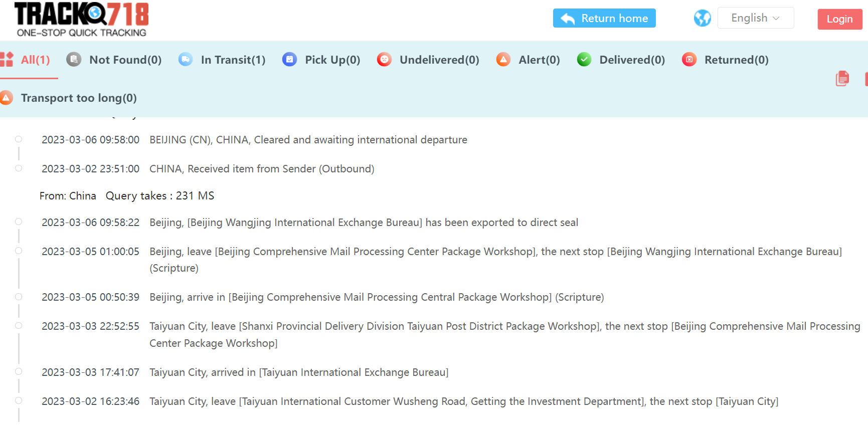The image size is (868, 426).
Task: Click the Transport too long icon
Action: pos(6,98)
